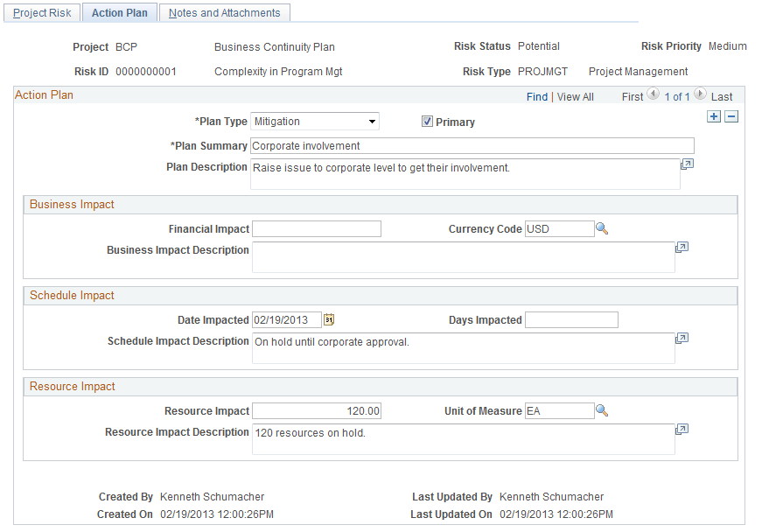This screenshot has width=762, height=532.
Task: Expand Schedule Impact Description popup editor
Action: (682, 339)
